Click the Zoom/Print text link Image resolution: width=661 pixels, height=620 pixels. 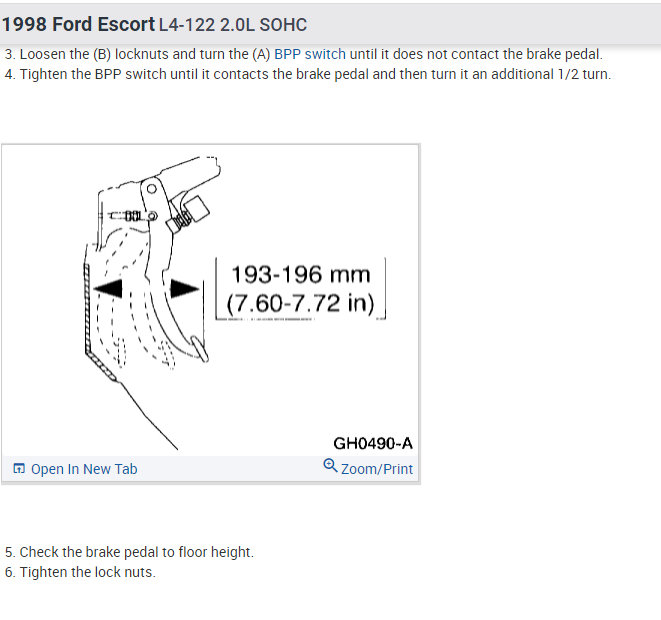point(376,469)
